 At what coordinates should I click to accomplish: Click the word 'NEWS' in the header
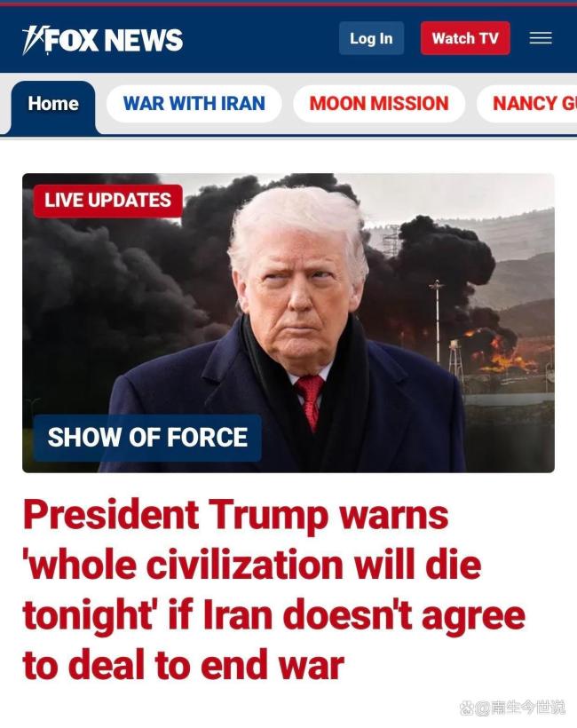(x=144, y=40)
